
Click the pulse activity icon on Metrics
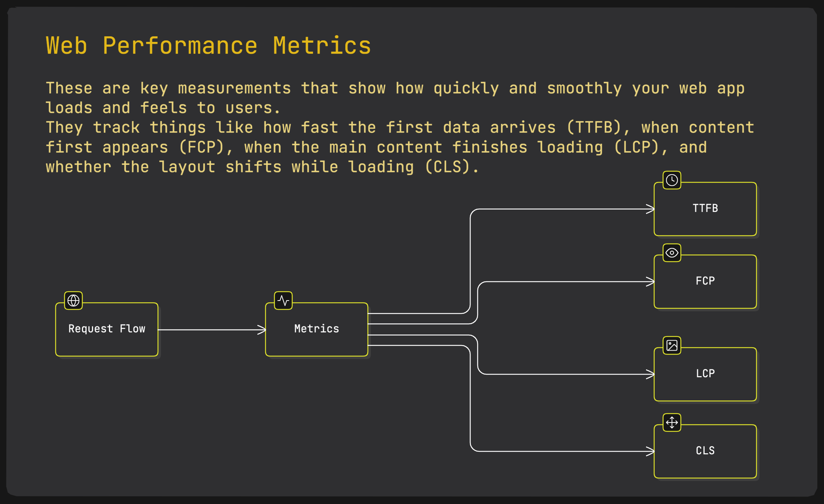tap(283, 301)
